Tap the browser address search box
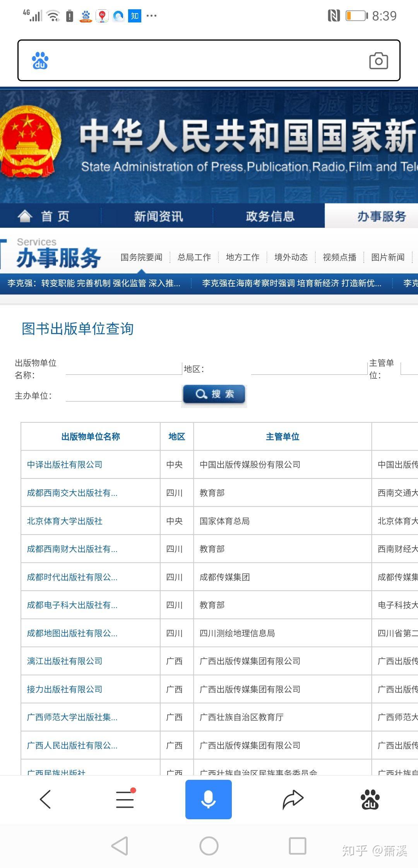This screenshot has height=868, width=418. point(209,60)
